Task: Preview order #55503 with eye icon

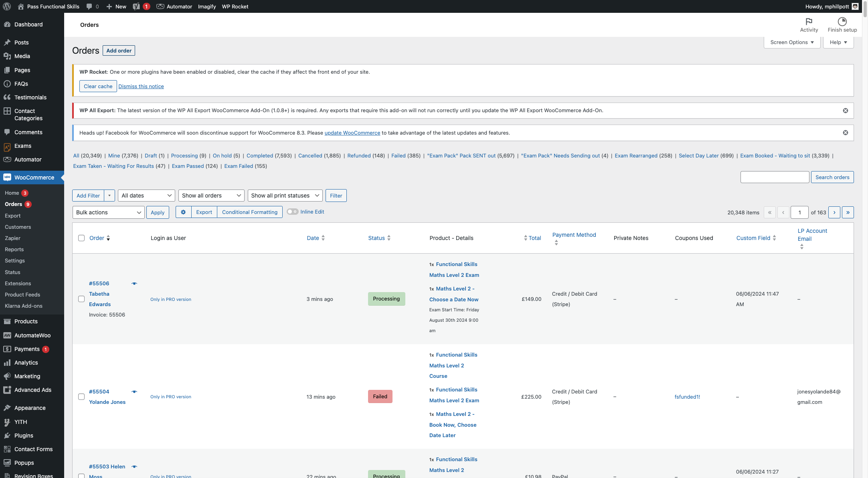Action: (134, 467)
